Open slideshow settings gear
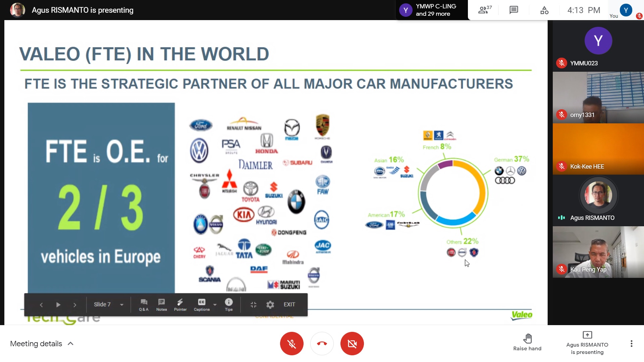Image resolution: width=644 pixels, height=362 pixels. [x=270, y=305]
